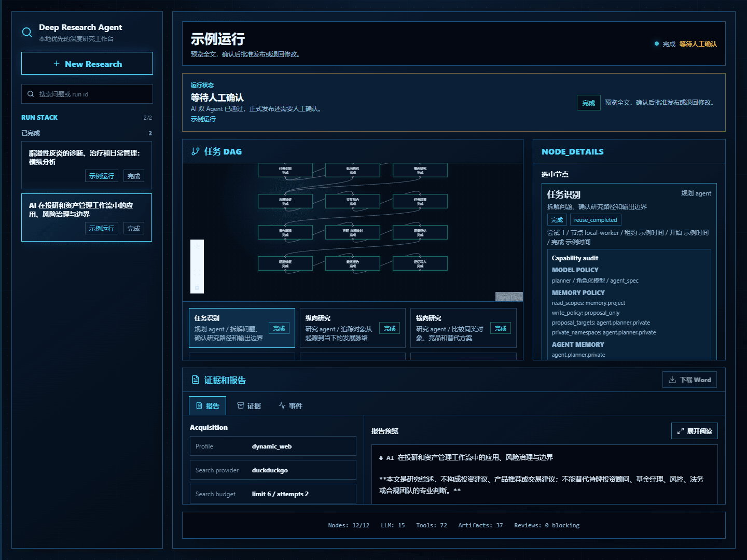
Task: Click 示例运行 tag on 脂溢性皮炎 run
Action: [102, 176]
